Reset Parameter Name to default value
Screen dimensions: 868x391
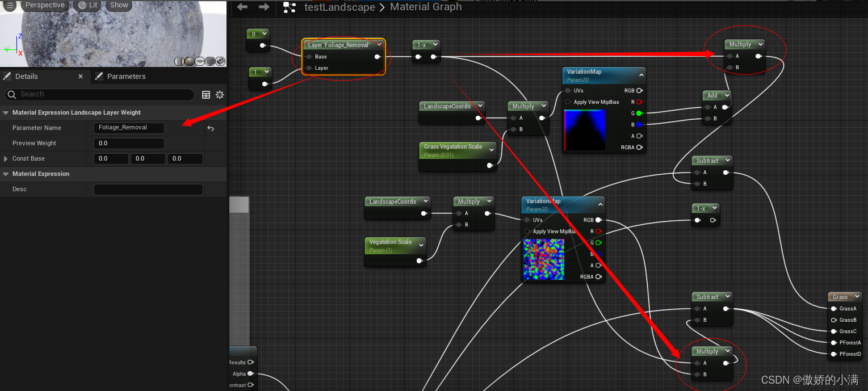click(211, 128)
